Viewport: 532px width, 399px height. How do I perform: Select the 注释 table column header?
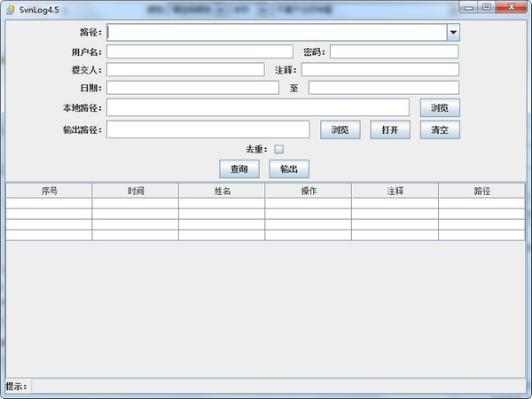coord(395,191)
